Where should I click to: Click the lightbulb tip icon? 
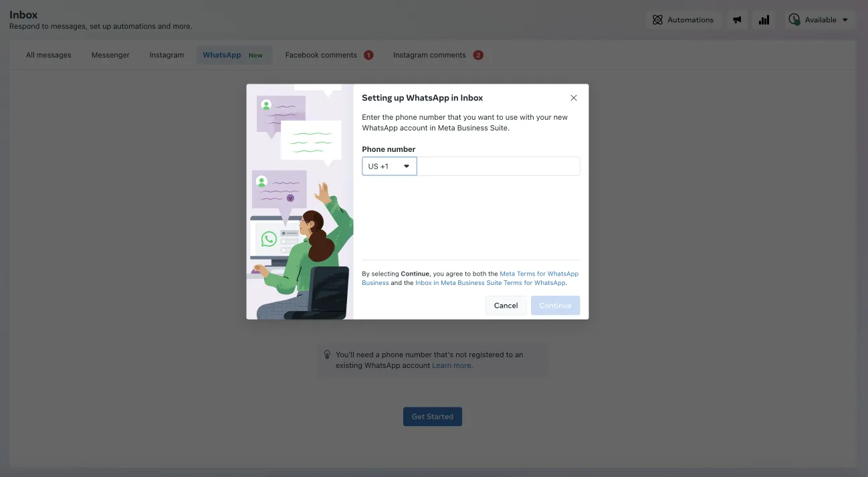click(x=327, y=355)
